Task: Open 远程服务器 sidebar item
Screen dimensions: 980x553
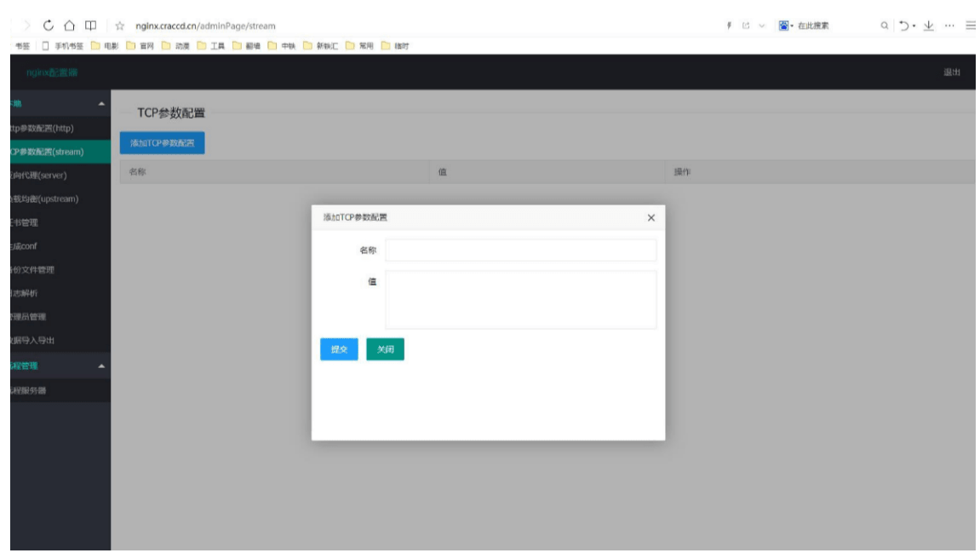Action: pos(60,390)
